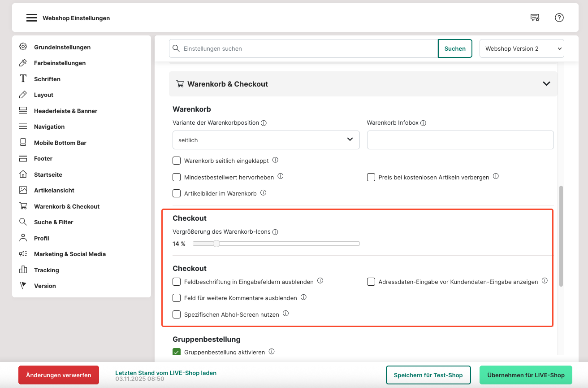
Task: Open Variante der Warenkorbposition dropdown
Action: (x=266, y=140)
